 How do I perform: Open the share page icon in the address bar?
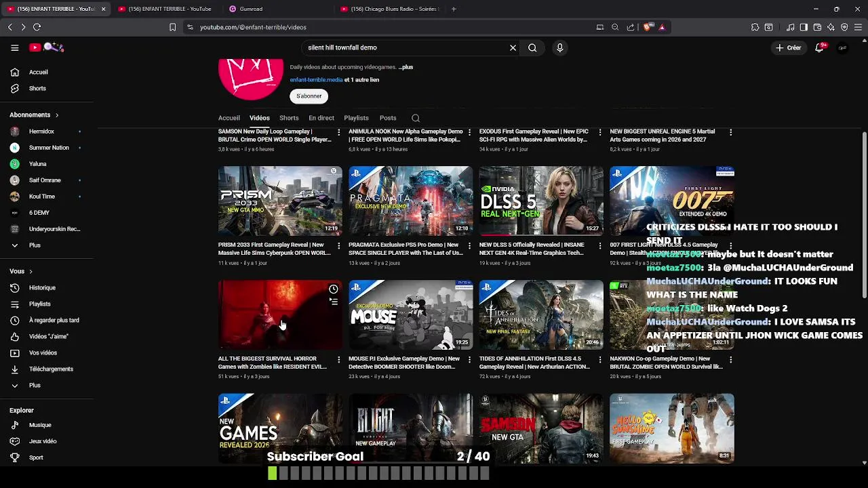click(631, 27)
